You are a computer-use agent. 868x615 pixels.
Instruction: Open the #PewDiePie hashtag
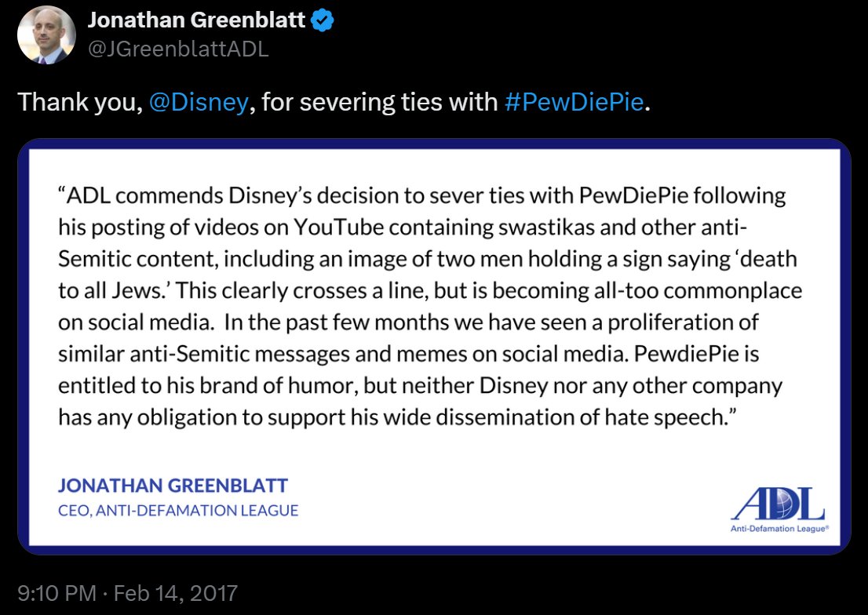[574, 102]
